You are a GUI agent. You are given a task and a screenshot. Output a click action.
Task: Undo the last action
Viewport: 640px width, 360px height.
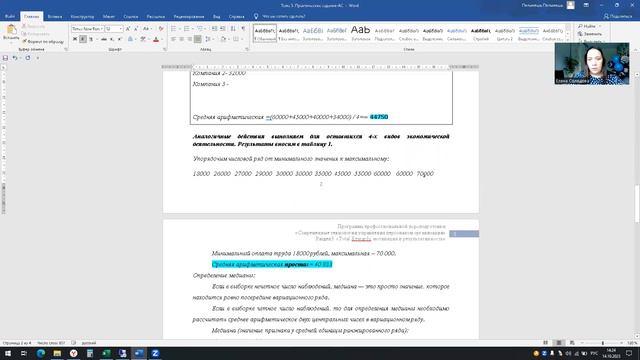click(15, 58)
